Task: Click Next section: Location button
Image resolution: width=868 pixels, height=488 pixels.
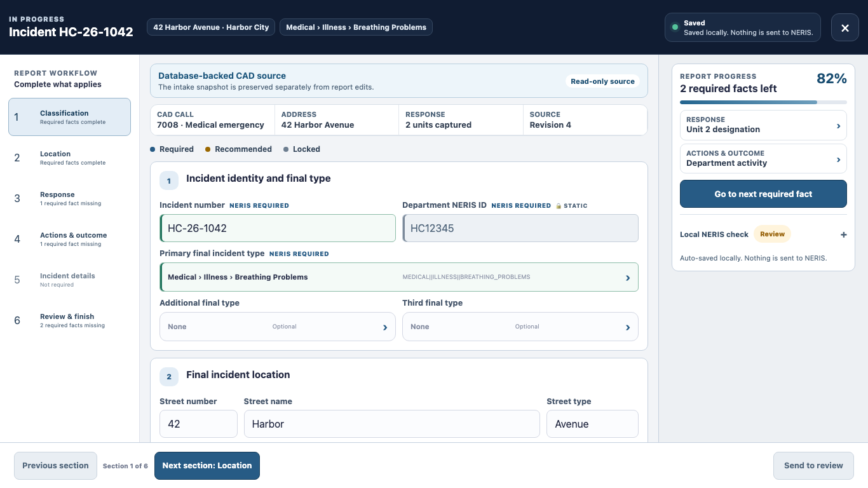Action: tap(207, 466)
